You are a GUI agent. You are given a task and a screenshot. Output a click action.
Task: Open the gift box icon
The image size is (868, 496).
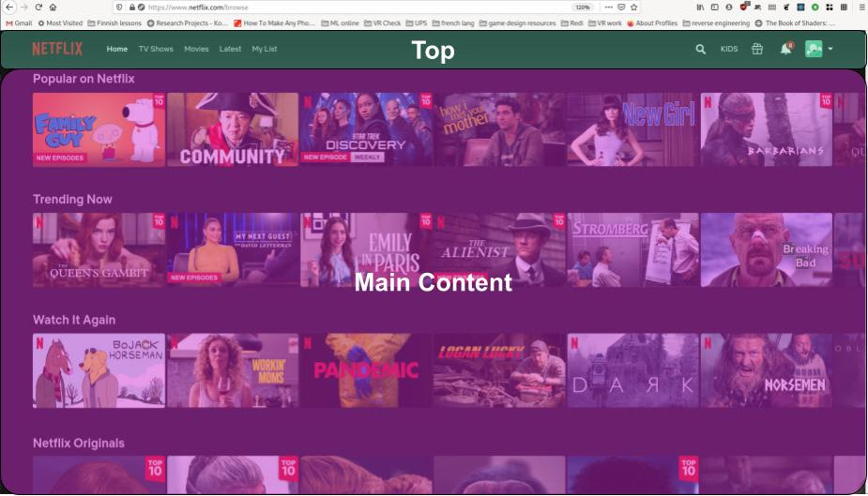[756, 49]
